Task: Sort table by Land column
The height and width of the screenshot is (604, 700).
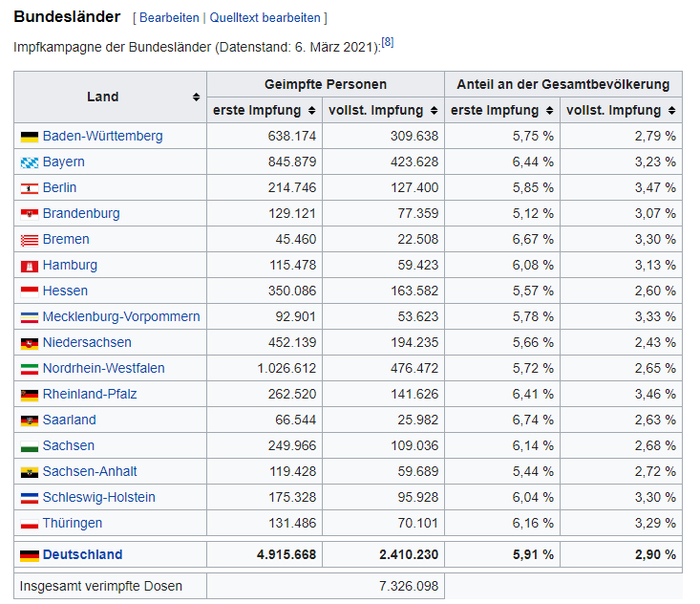Action: (x=196, y=97)
